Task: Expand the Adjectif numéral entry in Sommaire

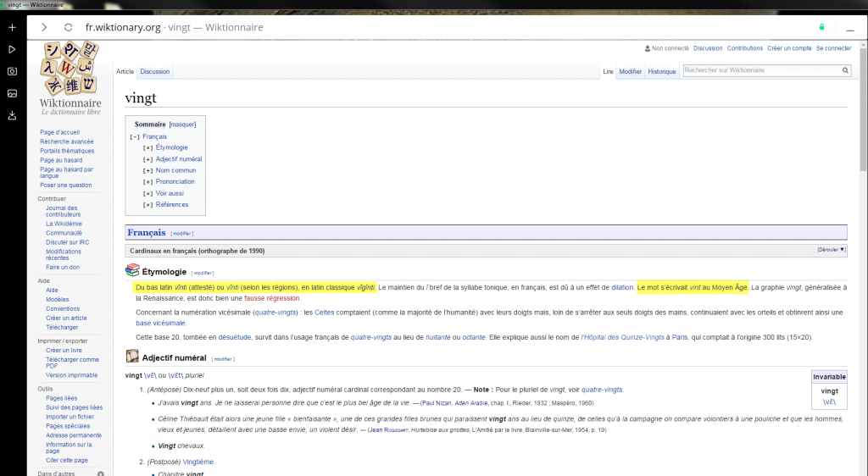Action: (147, 159)
